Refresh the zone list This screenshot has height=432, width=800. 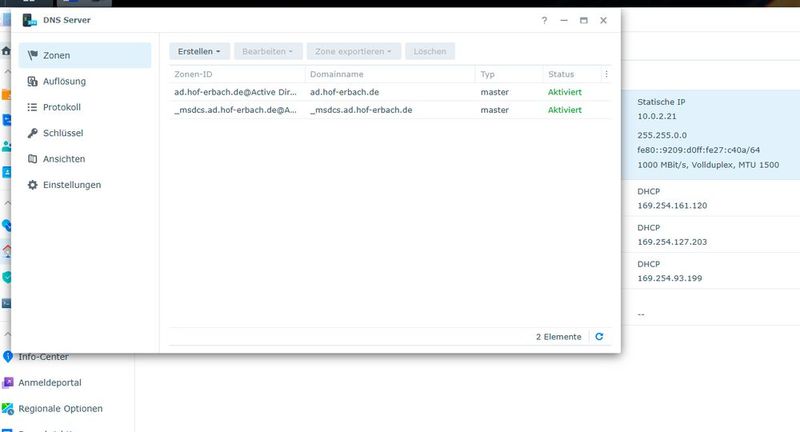coord(599,337)
